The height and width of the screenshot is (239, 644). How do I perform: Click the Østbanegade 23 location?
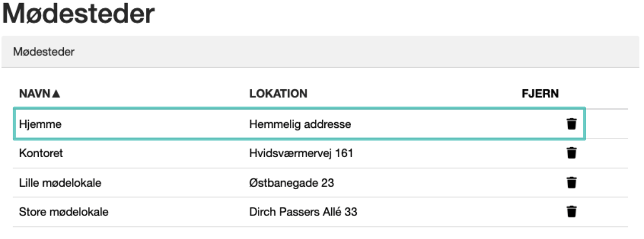[x=291, y=183]
